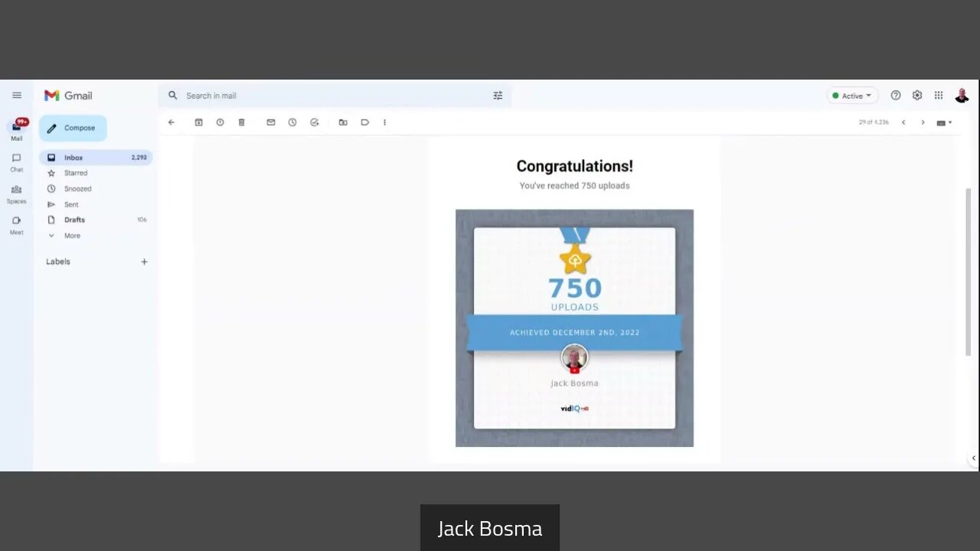Open the Spaces section in side rail

pos(17,194)
